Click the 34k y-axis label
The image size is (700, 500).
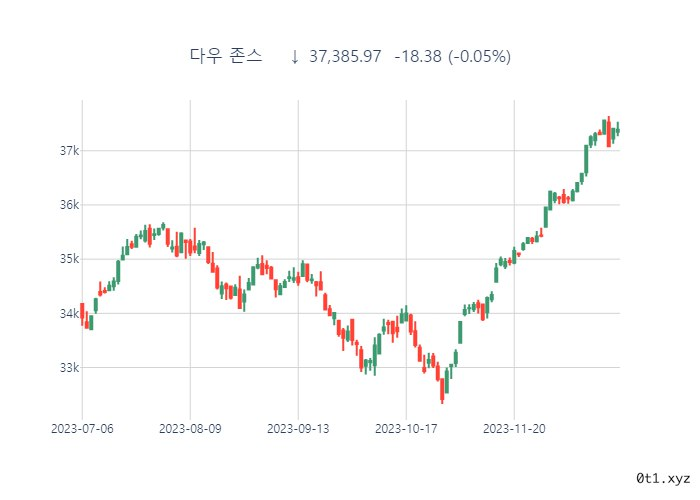pyautogui.click(x=69, y=313)
